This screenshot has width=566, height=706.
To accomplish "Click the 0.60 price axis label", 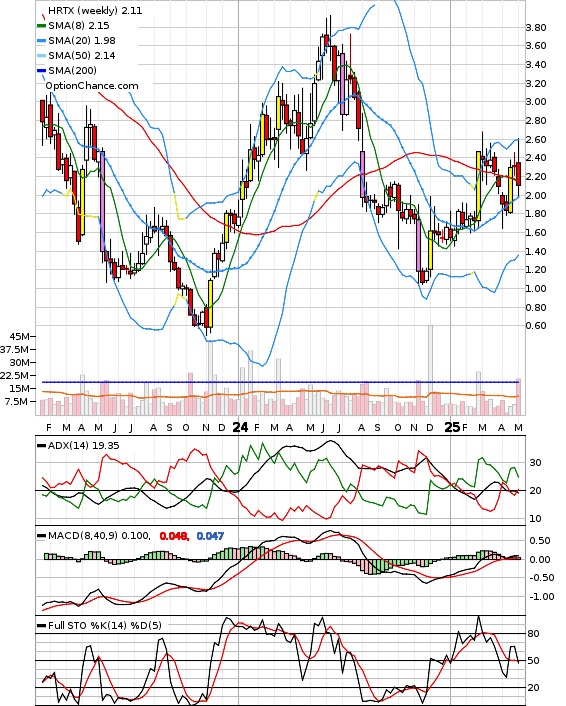I will [536, 326].
